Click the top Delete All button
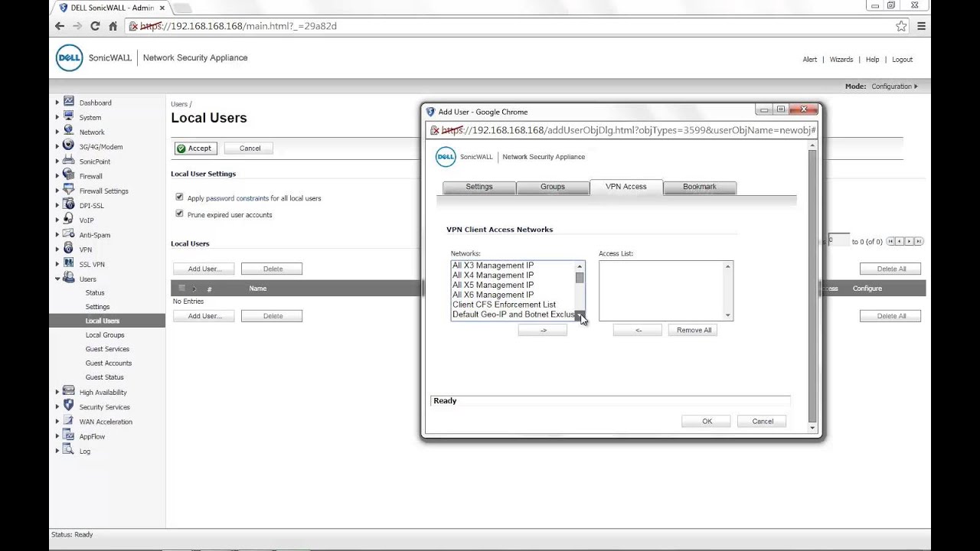The image size is (980, 551). tap(890, 269)
